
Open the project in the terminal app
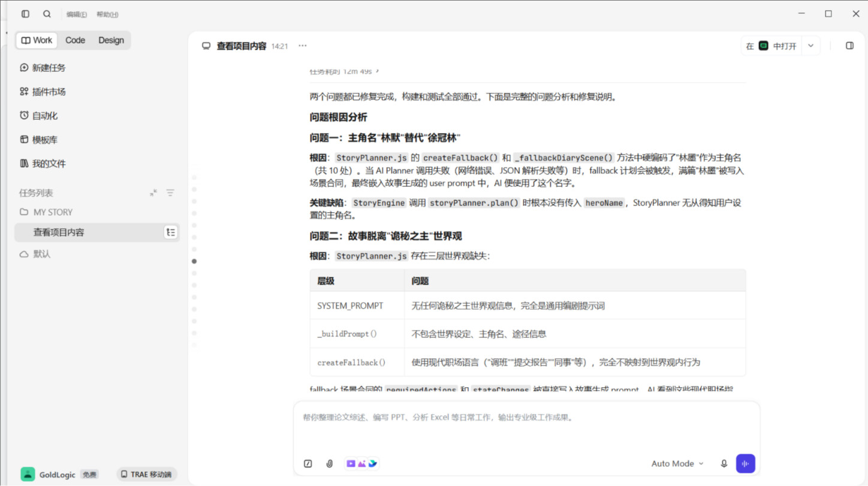coord(772,46)
